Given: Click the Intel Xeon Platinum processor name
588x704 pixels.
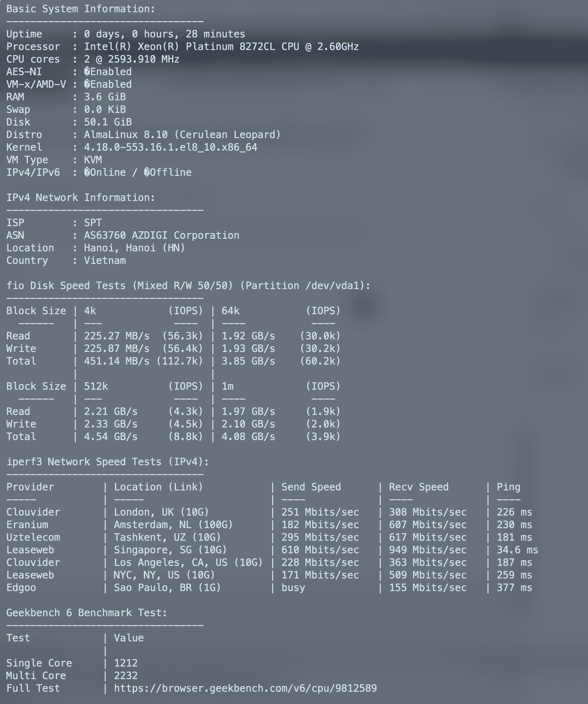Looking at the screenshot, I should 221,47.
